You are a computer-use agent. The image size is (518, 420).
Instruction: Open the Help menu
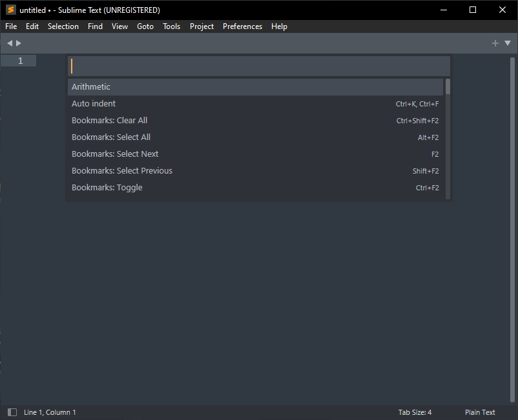tap(279, 26)
